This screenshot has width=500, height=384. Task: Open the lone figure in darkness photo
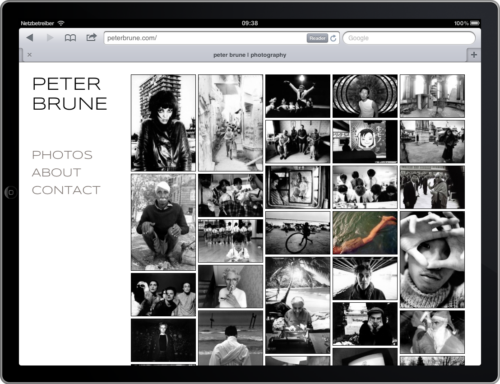(x=163, y=340)
